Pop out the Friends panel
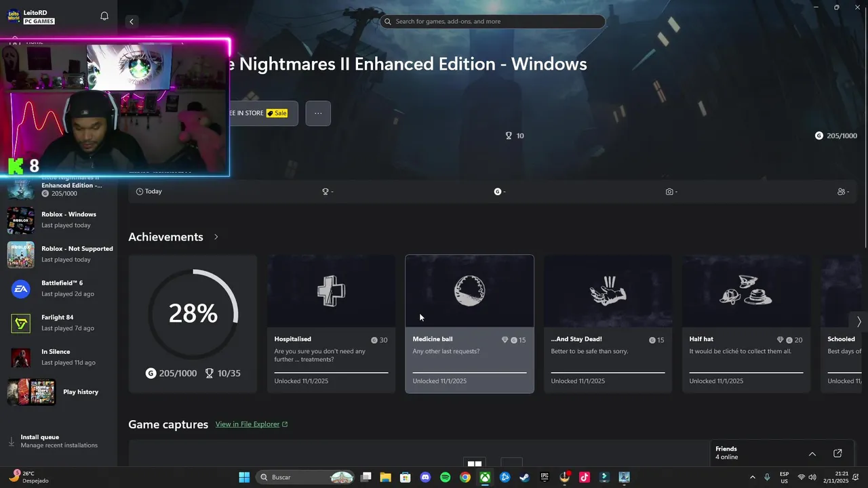The image size is (868, 488). pos(837,453)
